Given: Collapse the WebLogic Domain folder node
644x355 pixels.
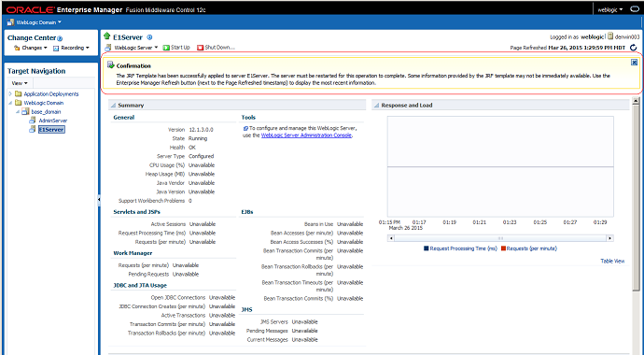Looking at the screenshot, I should point(10,103).
